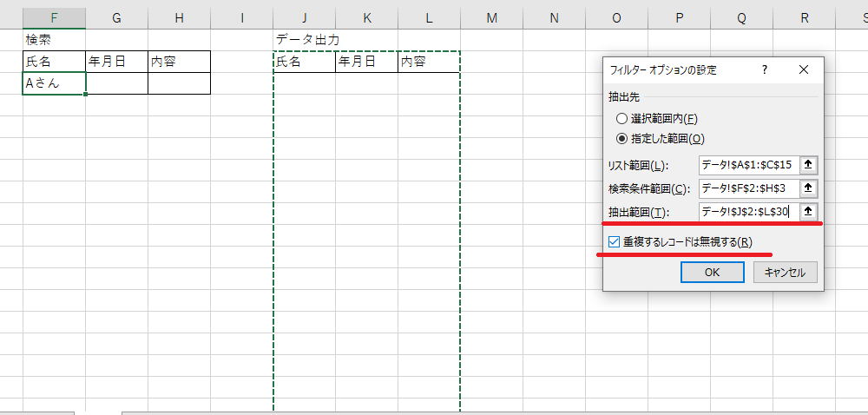868x415 pixels.
Task: Select 内容 cell in データ出力 table
Action: pos(429,62)
